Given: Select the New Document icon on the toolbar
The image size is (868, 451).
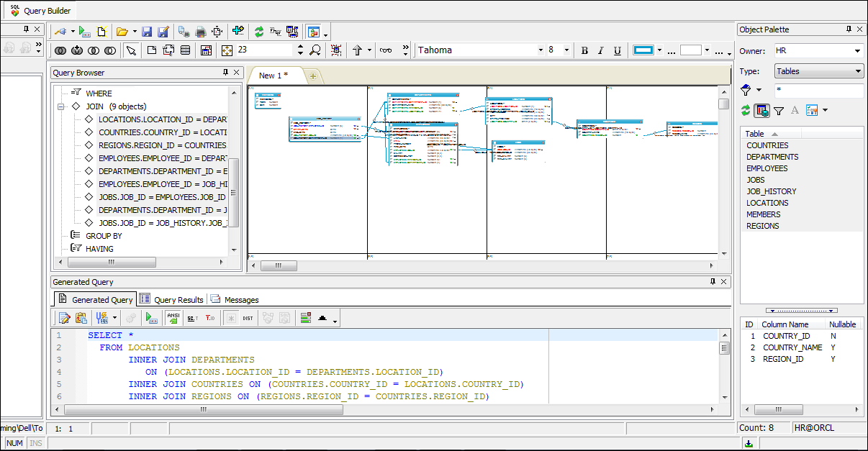Looking at the screenshot, I should (x=101, y=32).
